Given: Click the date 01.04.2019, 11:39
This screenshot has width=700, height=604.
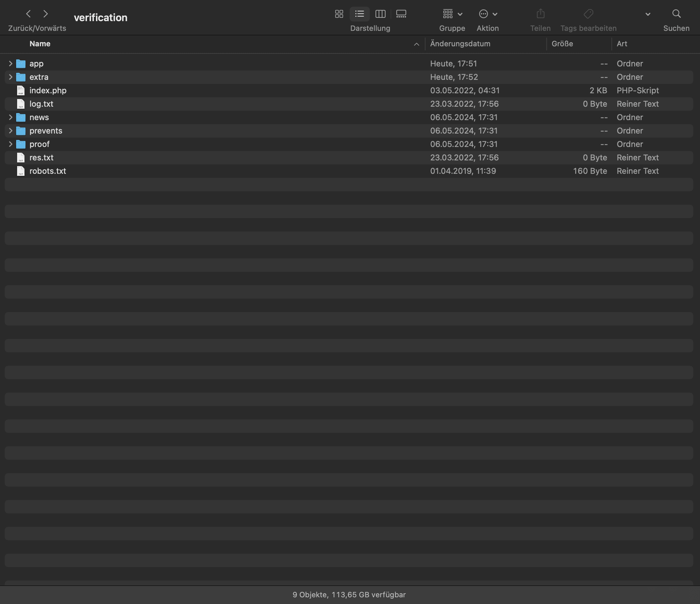Looking at the screenshot, I should click(463, 171).
